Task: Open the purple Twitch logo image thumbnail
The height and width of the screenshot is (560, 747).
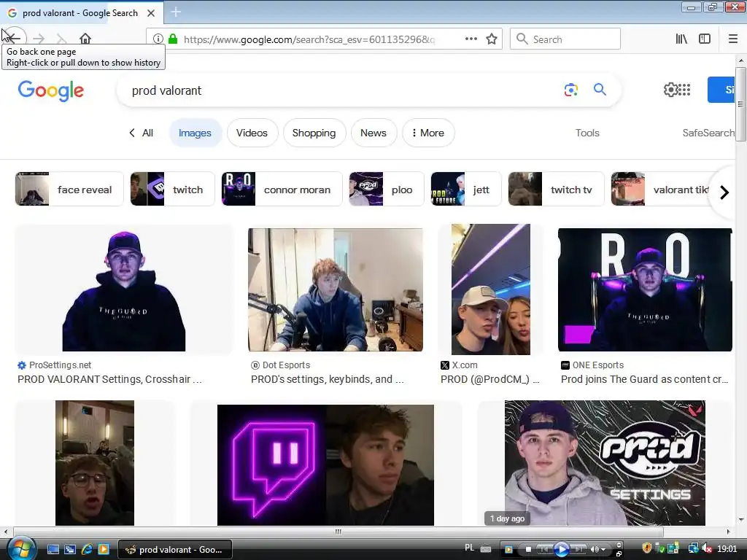Action: [325, 464]
